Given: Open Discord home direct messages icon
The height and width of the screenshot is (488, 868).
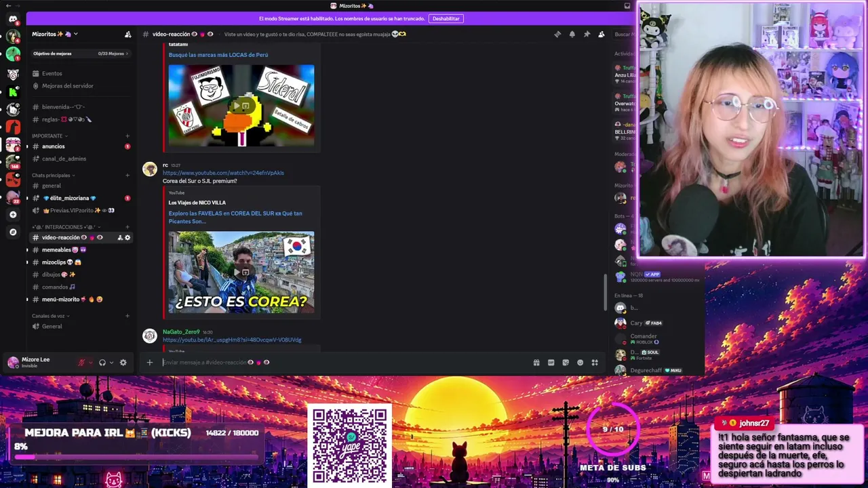Looking at the screenshot, I should [13, 19].
